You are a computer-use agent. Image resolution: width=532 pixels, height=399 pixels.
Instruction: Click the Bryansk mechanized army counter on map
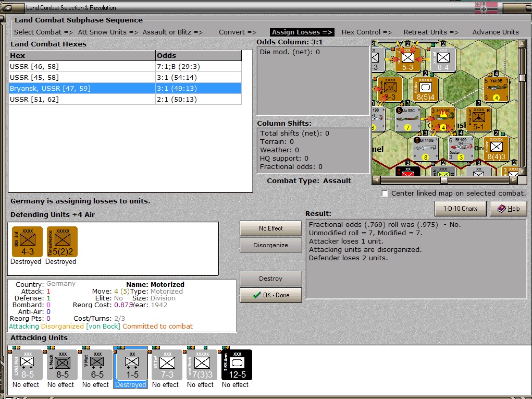pyautogui.click(x=390, y=89)
